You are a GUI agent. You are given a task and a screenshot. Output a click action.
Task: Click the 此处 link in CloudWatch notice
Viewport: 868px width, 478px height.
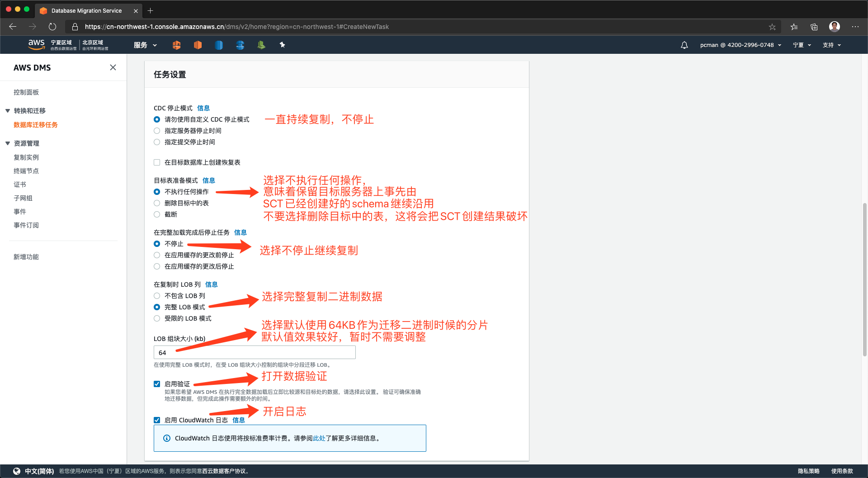point(319,438)
